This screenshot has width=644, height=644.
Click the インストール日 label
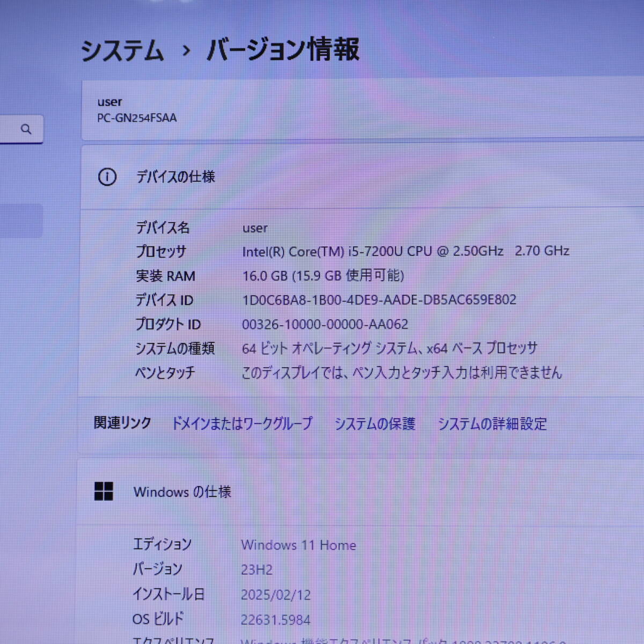tap(169, 594)
